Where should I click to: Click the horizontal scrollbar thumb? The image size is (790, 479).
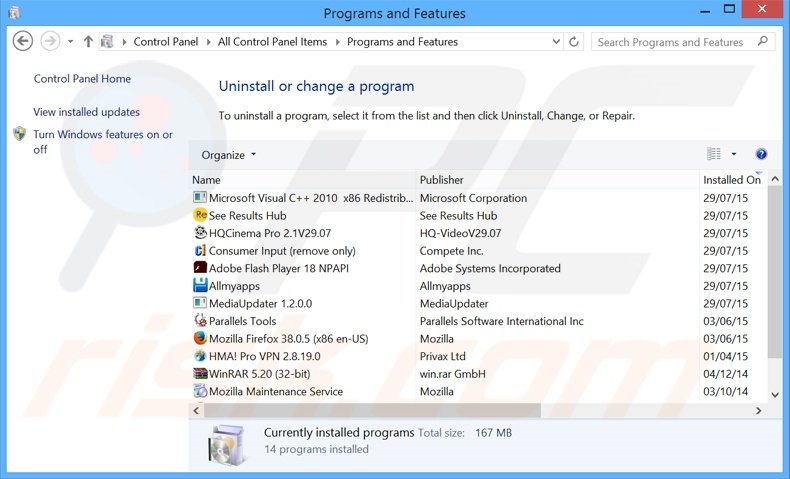click(x=372, y=411)
